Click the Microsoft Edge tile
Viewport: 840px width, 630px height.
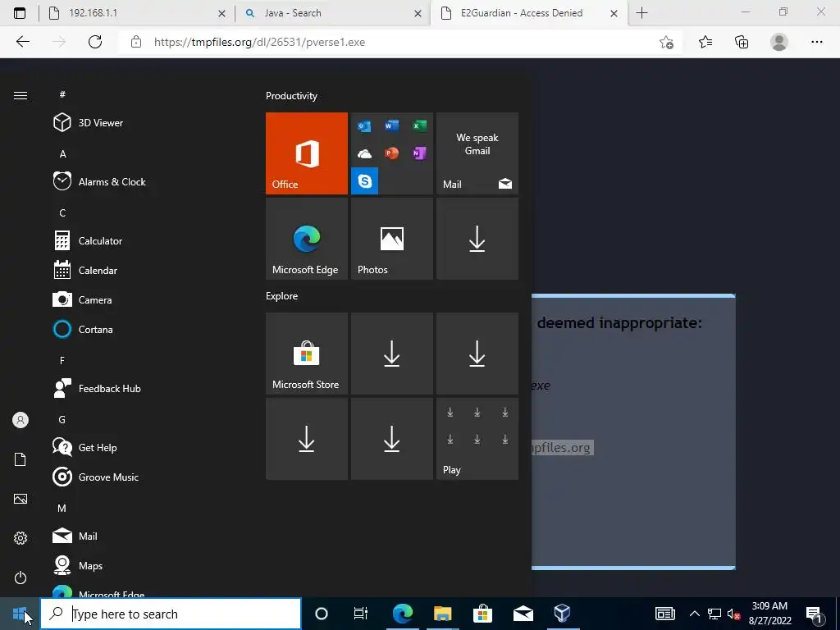click(x=307, y=239)
